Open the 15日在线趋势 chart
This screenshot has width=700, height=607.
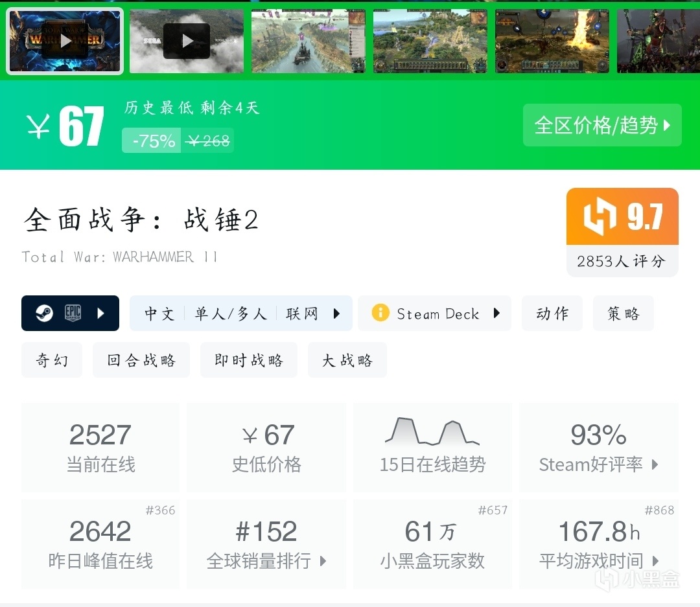[x=432, y=447]
